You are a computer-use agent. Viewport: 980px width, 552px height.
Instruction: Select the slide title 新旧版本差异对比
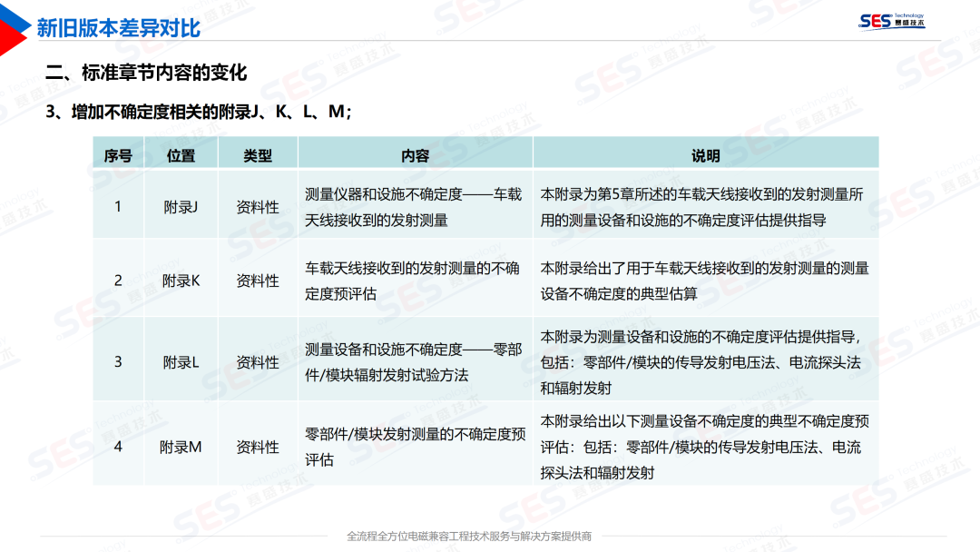click(118, 27)
